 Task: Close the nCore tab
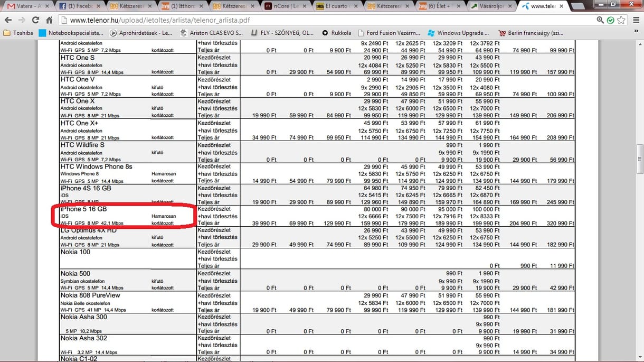click(305, 6)
